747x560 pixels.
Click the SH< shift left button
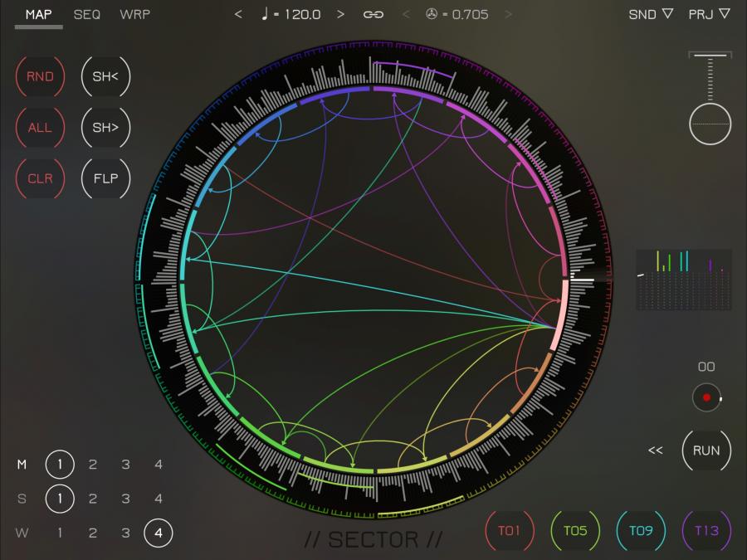click(105, 76)
